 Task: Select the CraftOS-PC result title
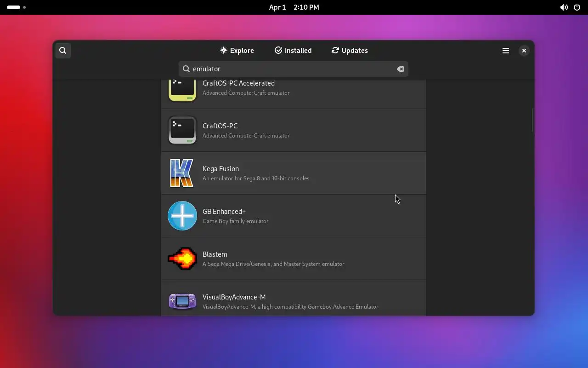[x=220, y=126]
